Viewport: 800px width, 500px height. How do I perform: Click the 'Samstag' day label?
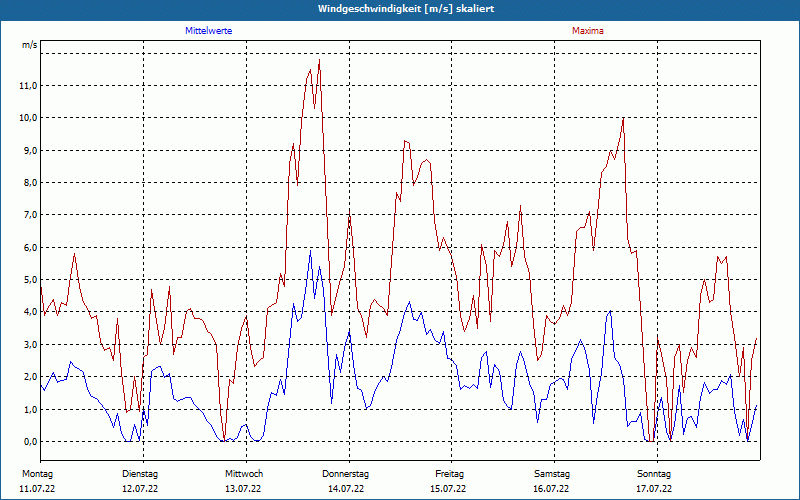click(552, 474)
